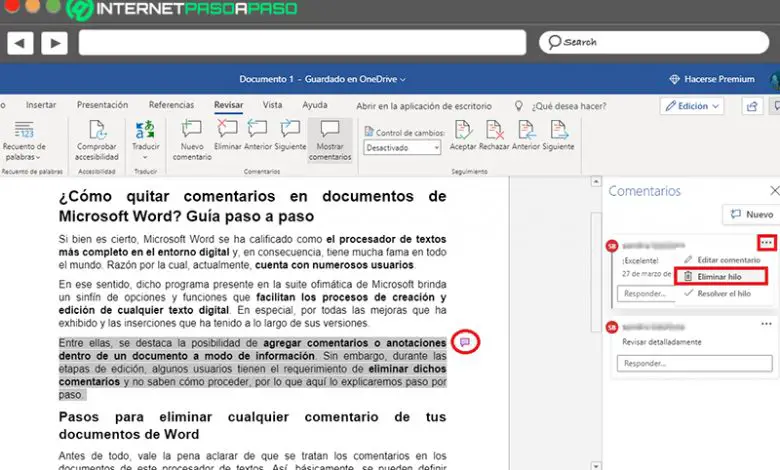Click the avatar of Revisar detalladamente author
Image resolution: width=780 pixels, height=470 pixels.
pos(612,327)
